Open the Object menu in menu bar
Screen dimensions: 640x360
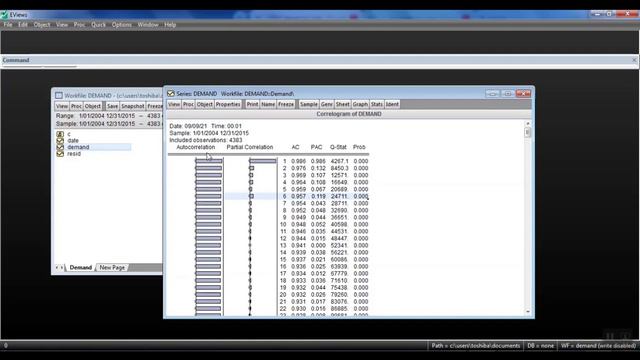click(x=42, y=25)
